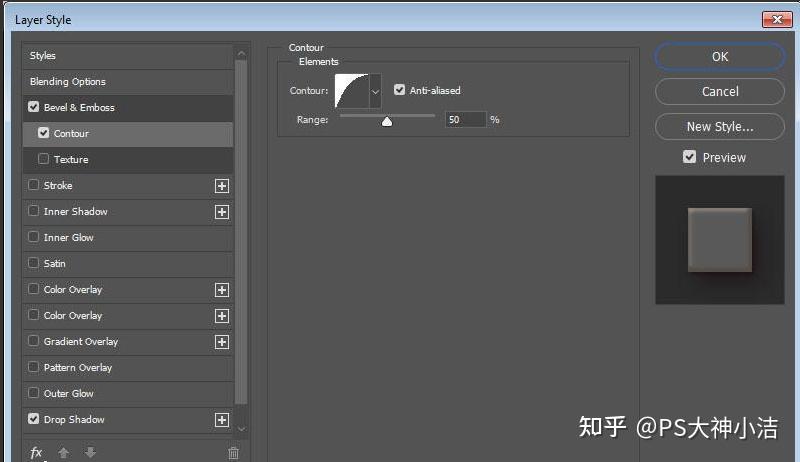This screenshot has height=462, width=800.
Task: Add another Inner Shadow with plus icon
Action: [x=221, y=212]
